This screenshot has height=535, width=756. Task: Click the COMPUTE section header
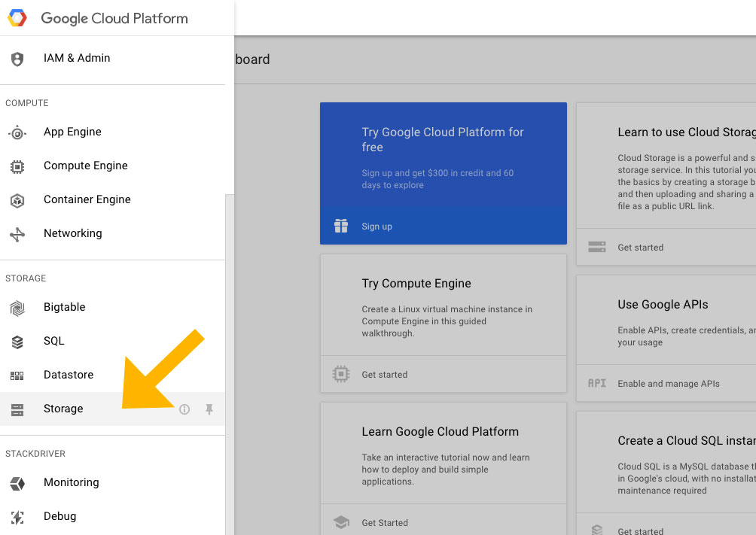[x=27, y=103]
